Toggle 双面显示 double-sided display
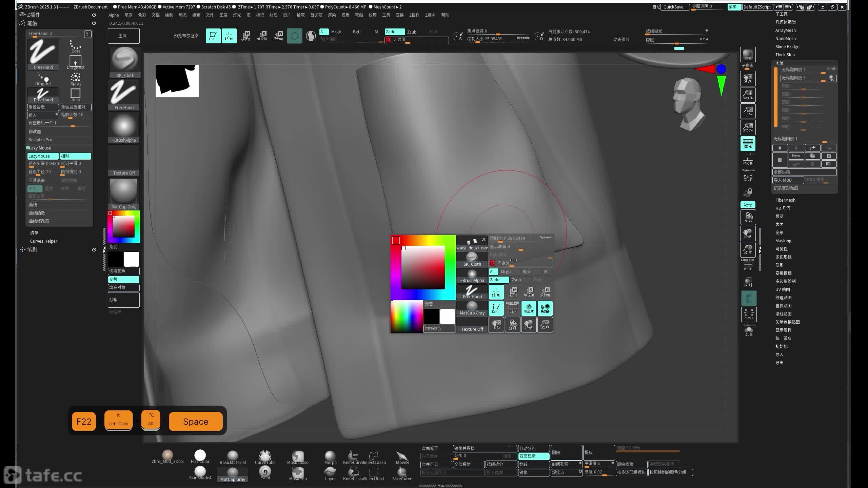 coord(534,456)
